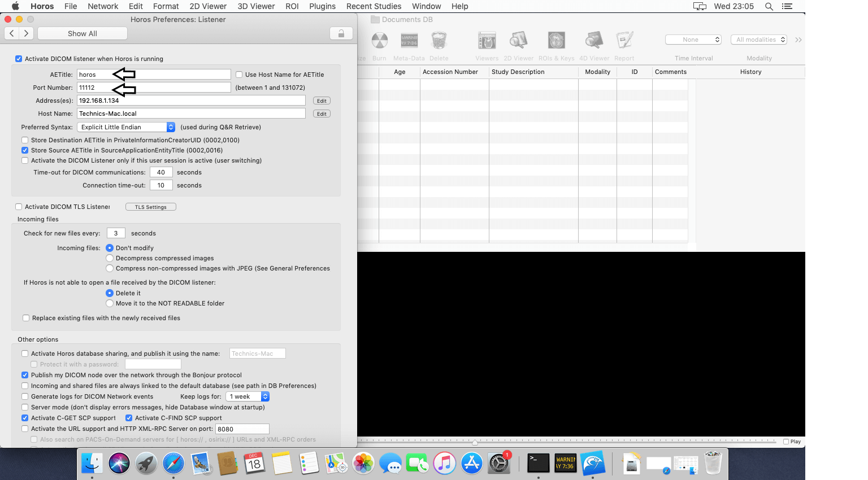Click the Horos app icon in dock
The height and width of the screenshot is (480, 868).
(593, 464)
